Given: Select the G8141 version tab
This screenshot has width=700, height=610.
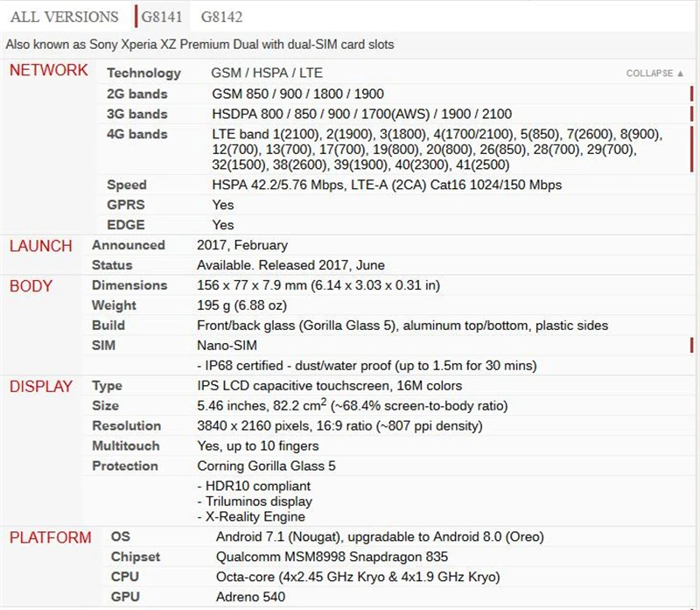Looking at the screenshot, I should tap(162, 17).
